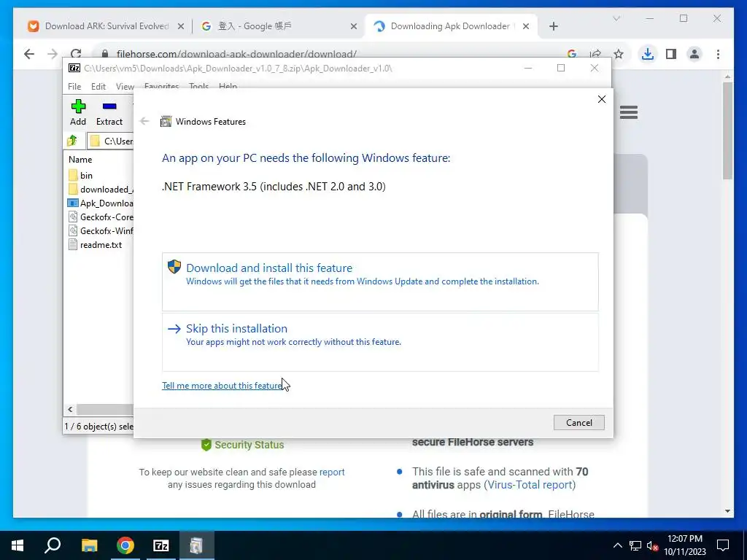The width and height of the screenshot is (747, 560).
Task: Select the Downloading Apk Downloader tab
Action: [x=449, y=26]
